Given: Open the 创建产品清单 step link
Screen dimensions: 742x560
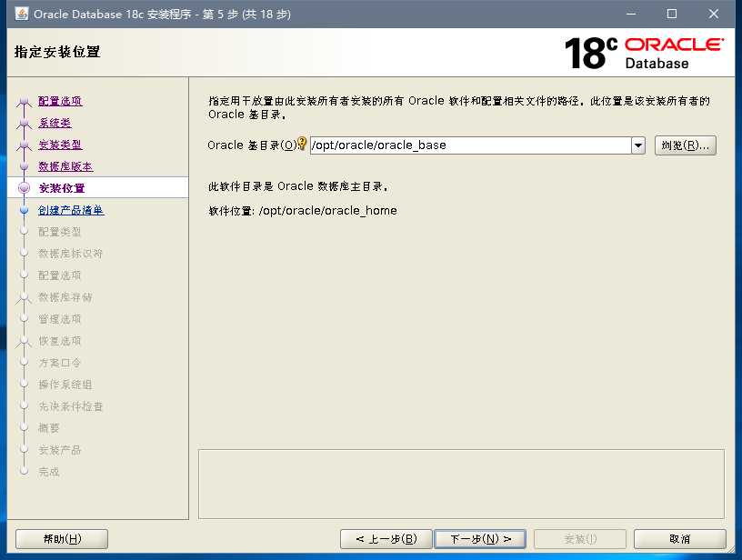Looking at the screenshot, I should (x=71, y=210).
